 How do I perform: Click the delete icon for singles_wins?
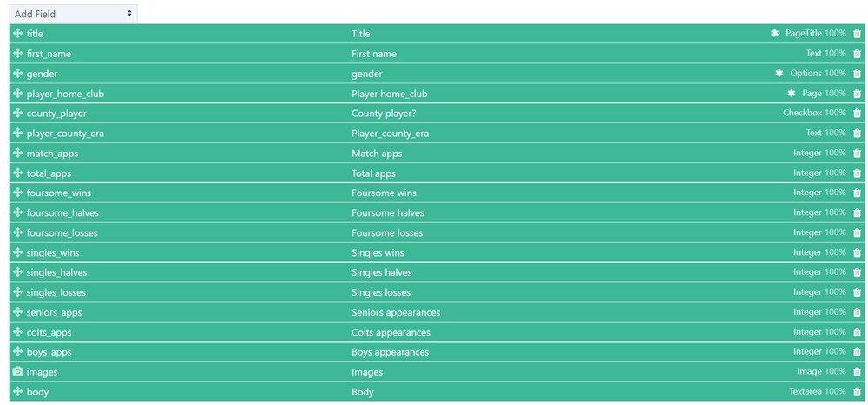(x=858, y=252)
